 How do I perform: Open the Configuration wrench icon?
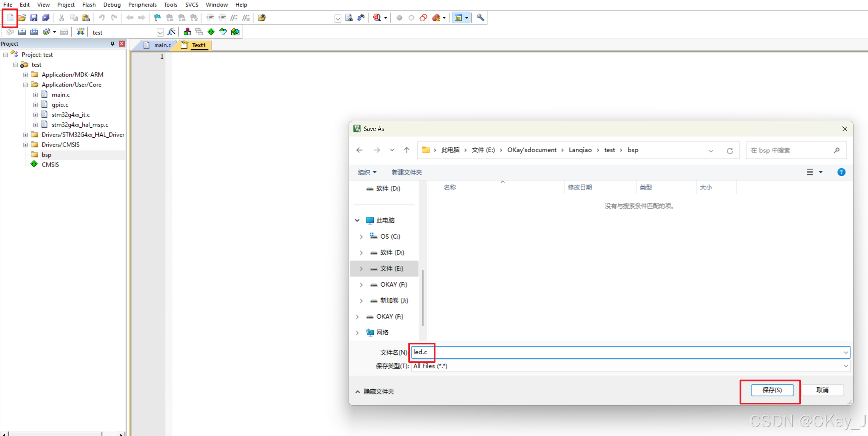pos(480,18)
